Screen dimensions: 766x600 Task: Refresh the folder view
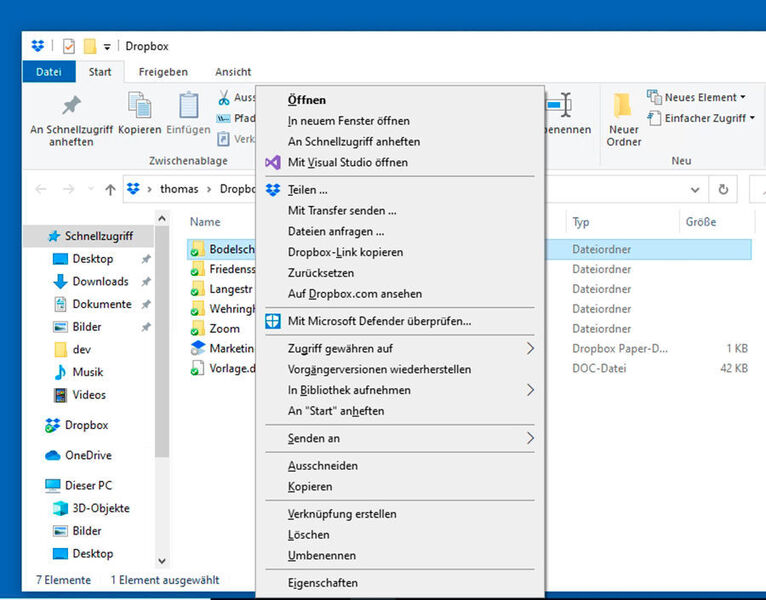tap(723, 189)
